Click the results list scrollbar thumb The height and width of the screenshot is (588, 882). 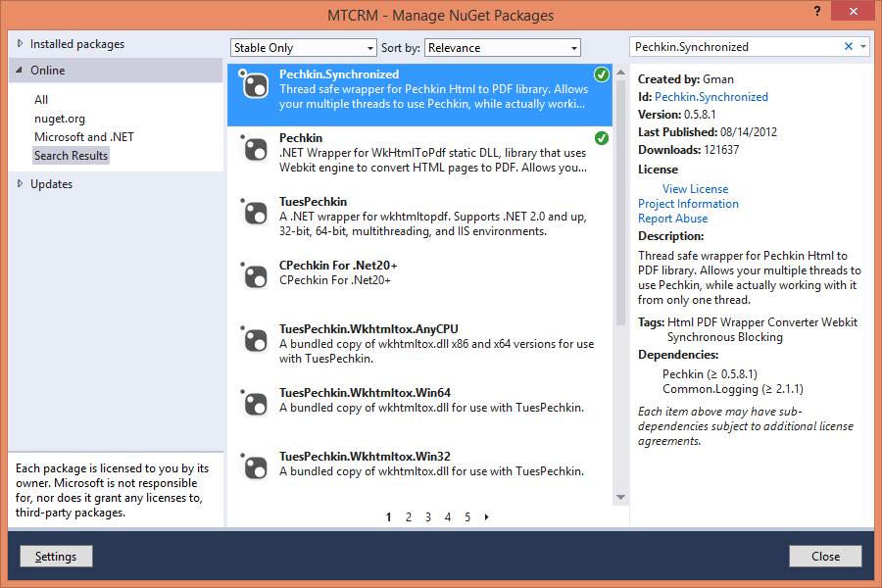click(621, 203)
